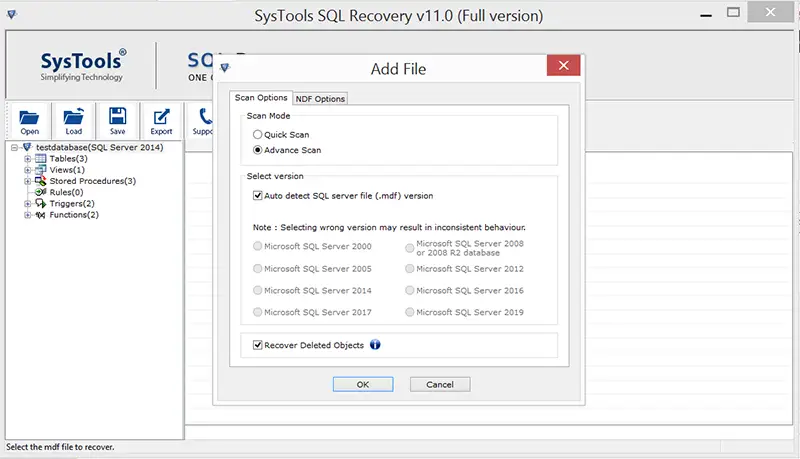This screenshot has height=459, width=800.
Task: Close the SysTools SQL Recovery main window
Action: [x=770, y=12]
